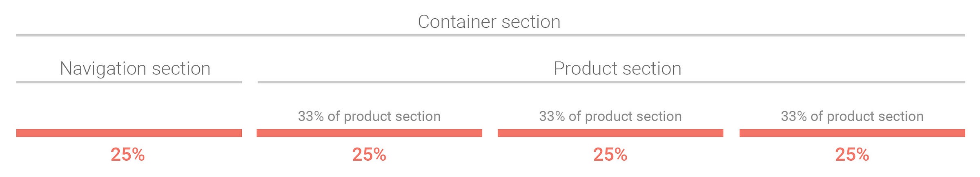This screenshot has width=980, height=177.
Task: Click the third "33% of product section" label
Action: coord(852,117)
